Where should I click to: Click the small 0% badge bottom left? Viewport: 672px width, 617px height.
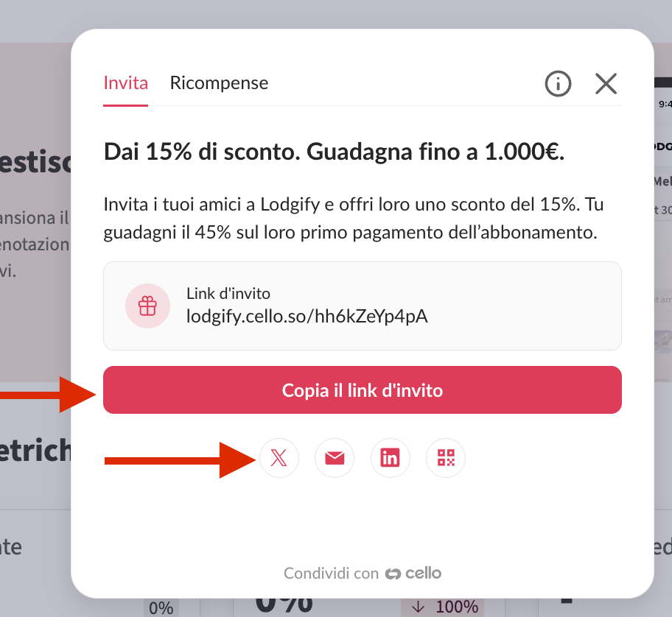click(161, 608)
